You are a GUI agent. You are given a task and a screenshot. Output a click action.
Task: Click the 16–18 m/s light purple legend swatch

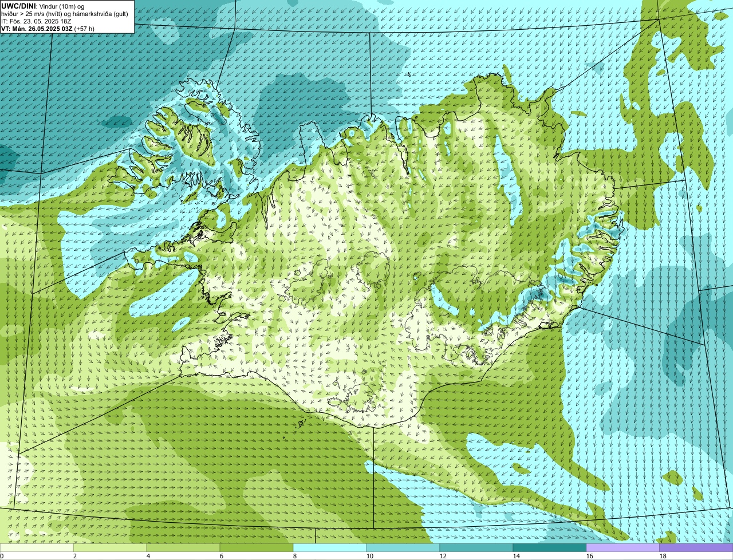point(623,547)
